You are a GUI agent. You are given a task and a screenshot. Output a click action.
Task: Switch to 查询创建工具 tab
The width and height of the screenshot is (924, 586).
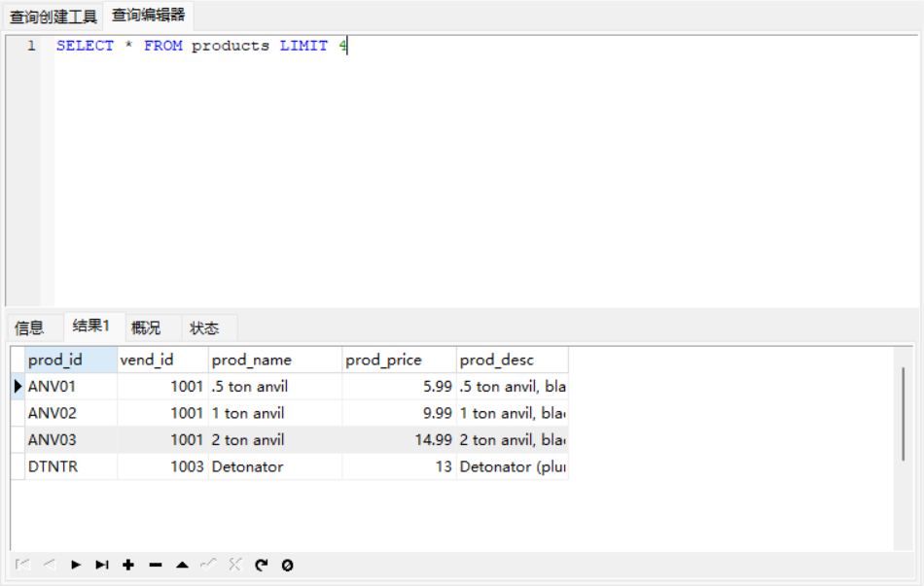53,17
